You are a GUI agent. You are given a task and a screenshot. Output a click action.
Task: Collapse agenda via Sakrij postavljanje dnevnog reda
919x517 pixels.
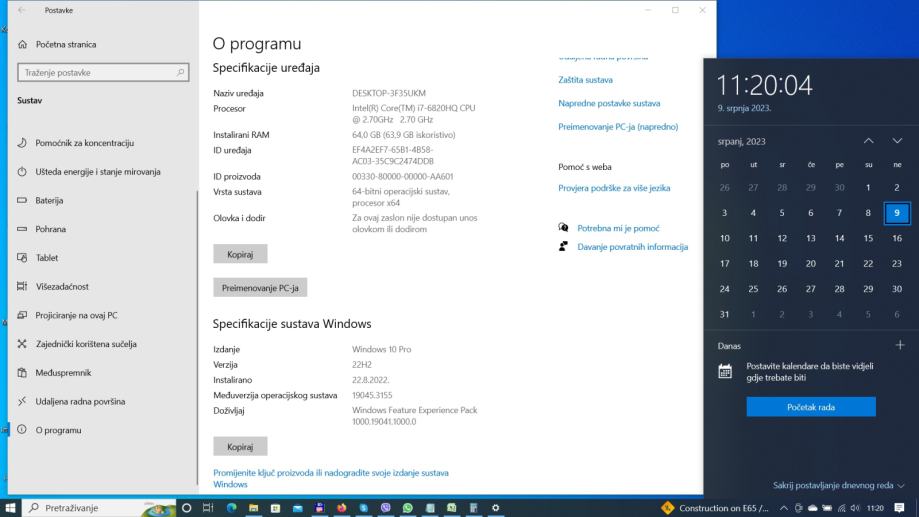[x=839, y=485]
